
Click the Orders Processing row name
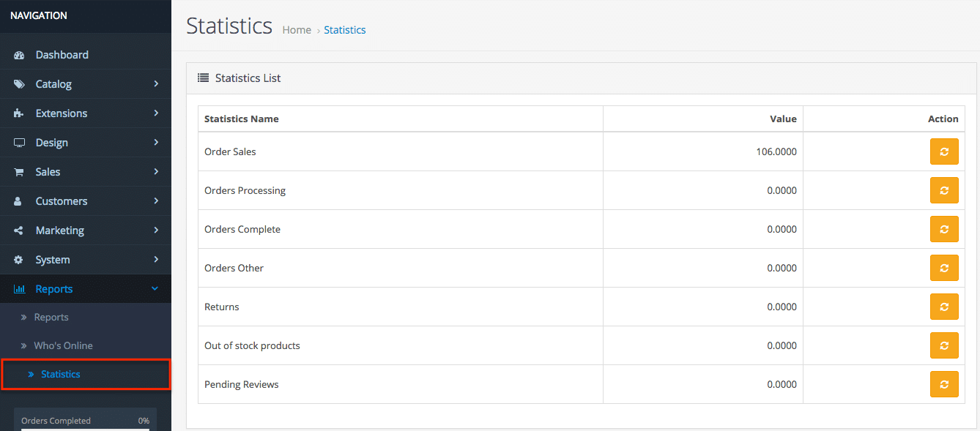(245, 190)
